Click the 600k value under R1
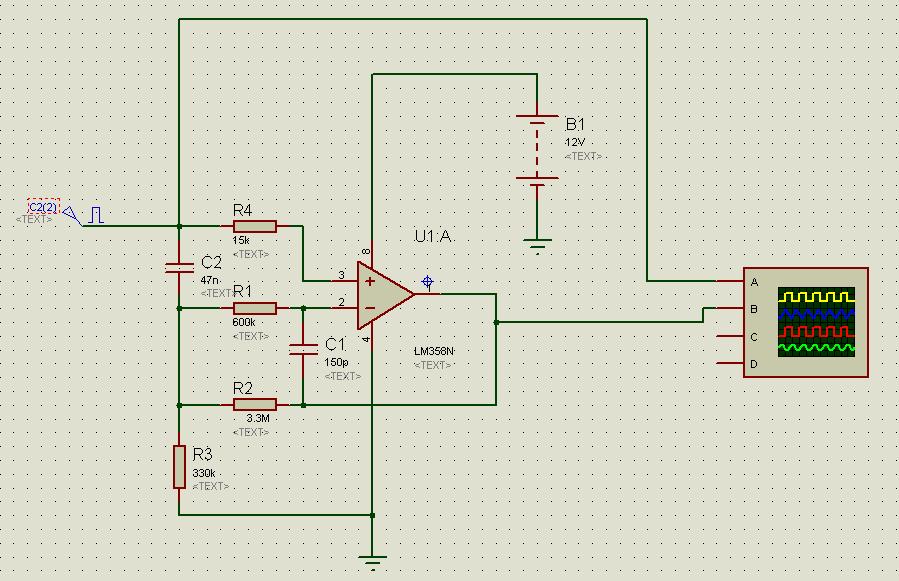 (244, 322)
